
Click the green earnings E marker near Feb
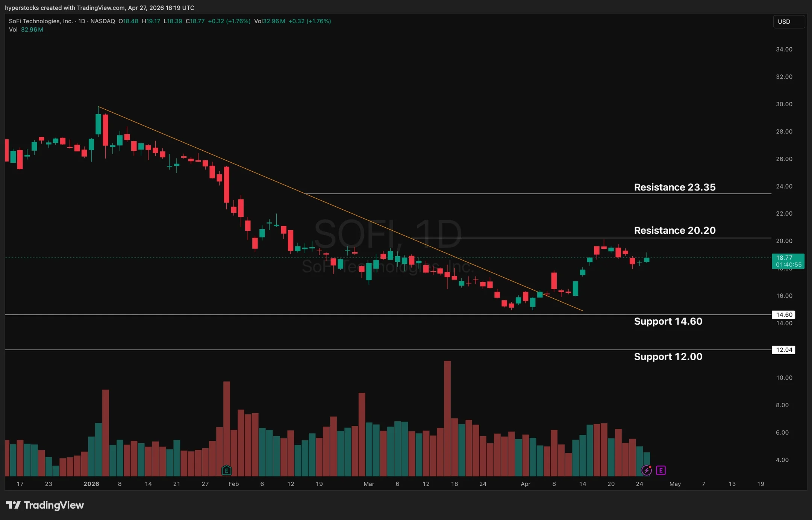(x=226, y=470)
